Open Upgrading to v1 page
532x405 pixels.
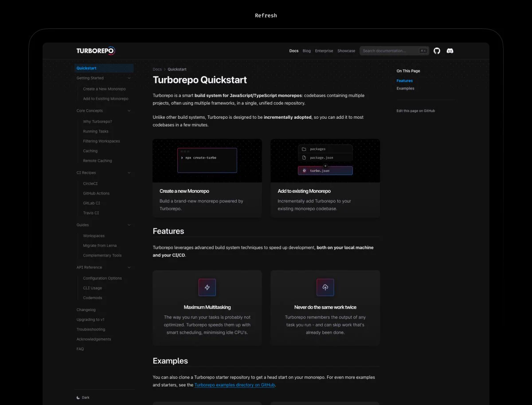pyautogui.click(x=90, y=320)
